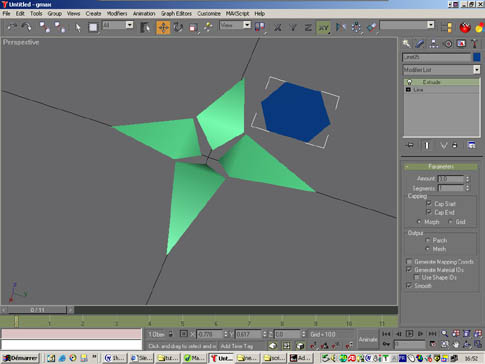Open the Modifiers menu
Viewport: 485px width, 364px height.
(x=117, y=14)
